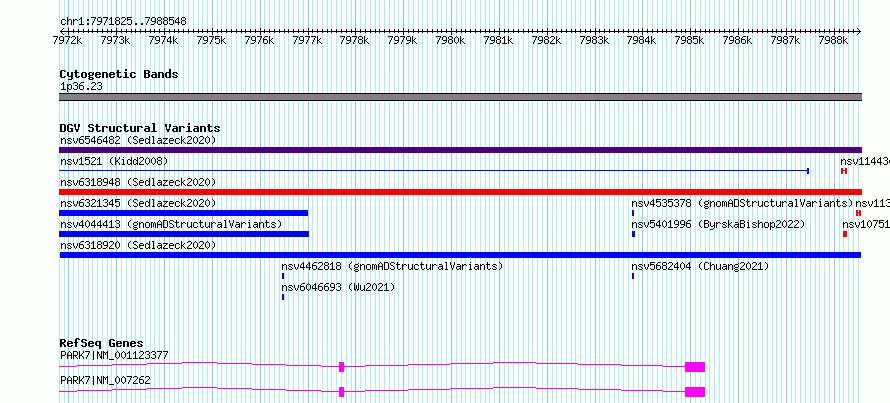
Task: Select the large exon block of PARK7|NM_007262
Action: tap(695, 392)
